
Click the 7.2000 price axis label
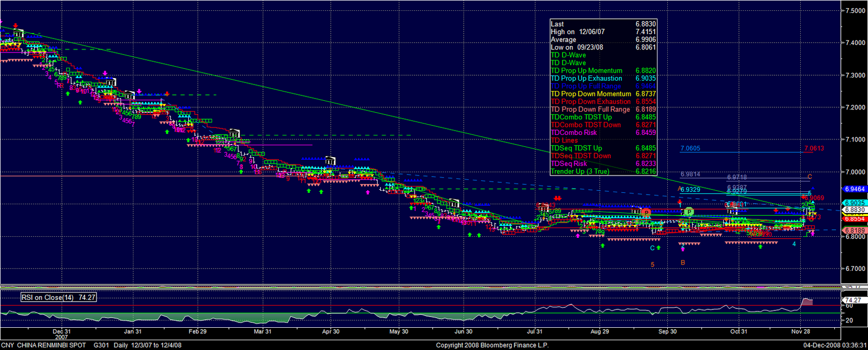click(x=856, y=107)
